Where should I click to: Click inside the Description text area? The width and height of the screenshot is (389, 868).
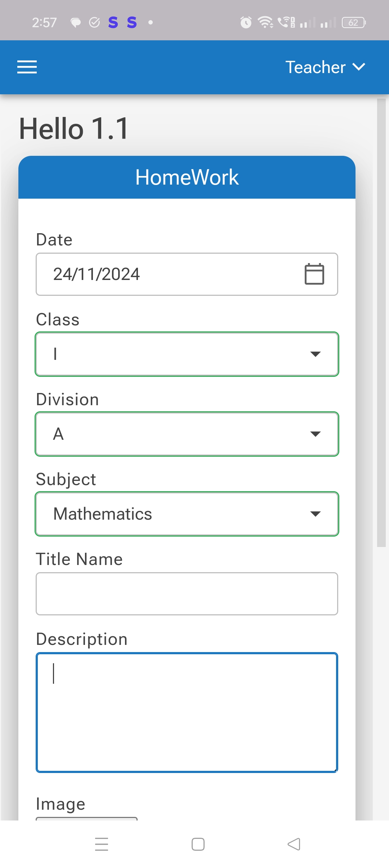[187, 713]
